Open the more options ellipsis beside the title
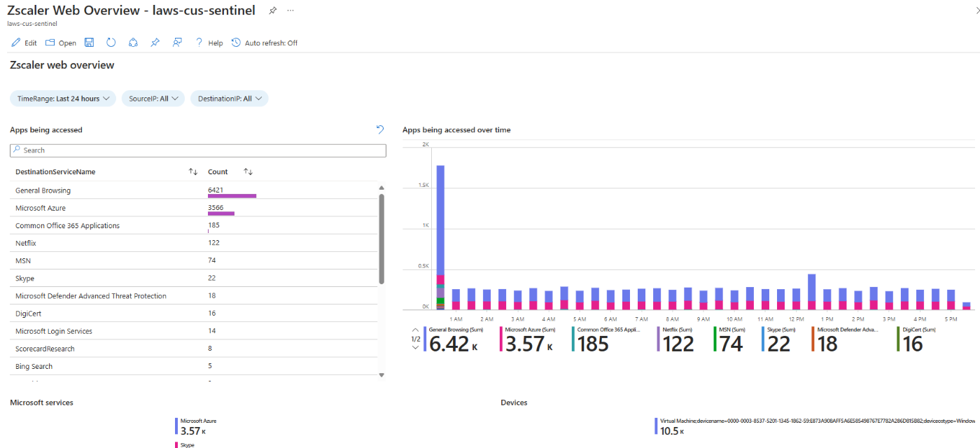The width and height of the screenshot is (980, 448). tap(290, 10)
